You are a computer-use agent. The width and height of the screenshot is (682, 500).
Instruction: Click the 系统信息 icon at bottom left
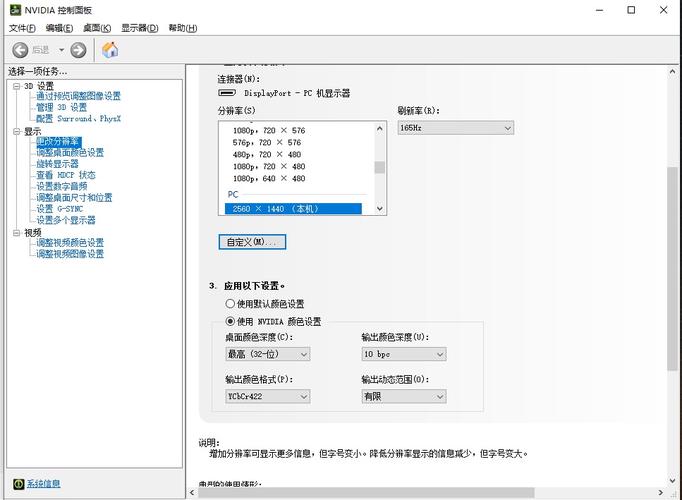tap(18, 484)
